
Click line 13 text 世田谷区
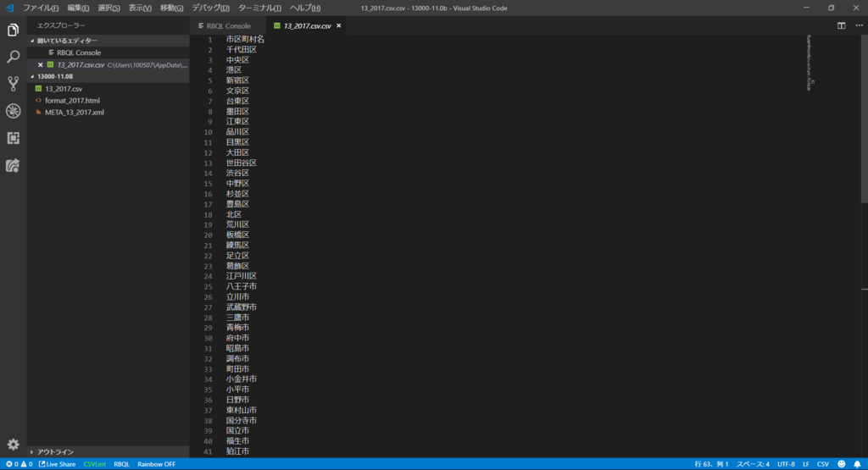[x=242, y=163]
